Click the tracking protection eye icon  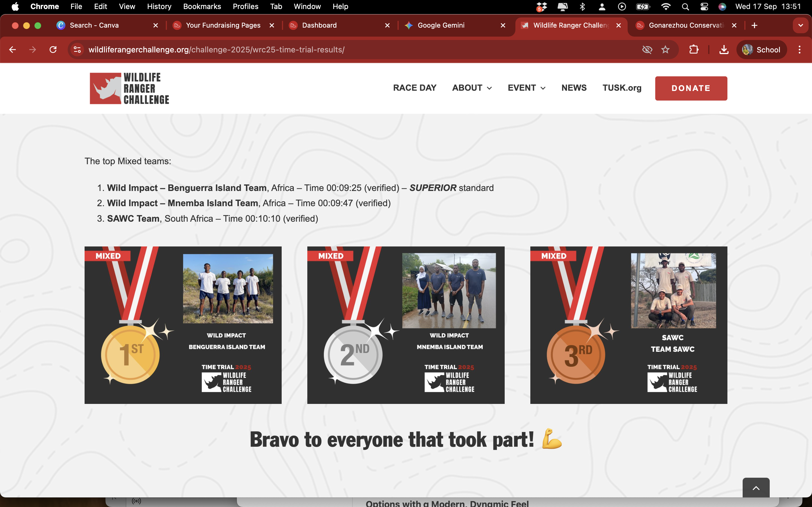647,49
